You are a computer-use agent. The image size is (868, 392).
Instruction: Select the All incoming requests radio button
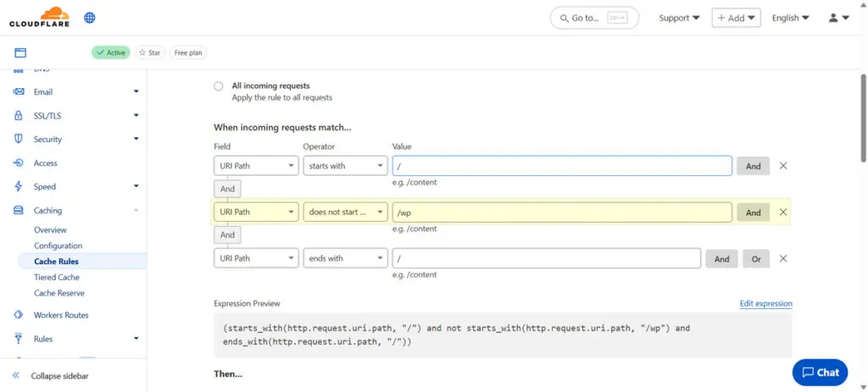point(219,86)
